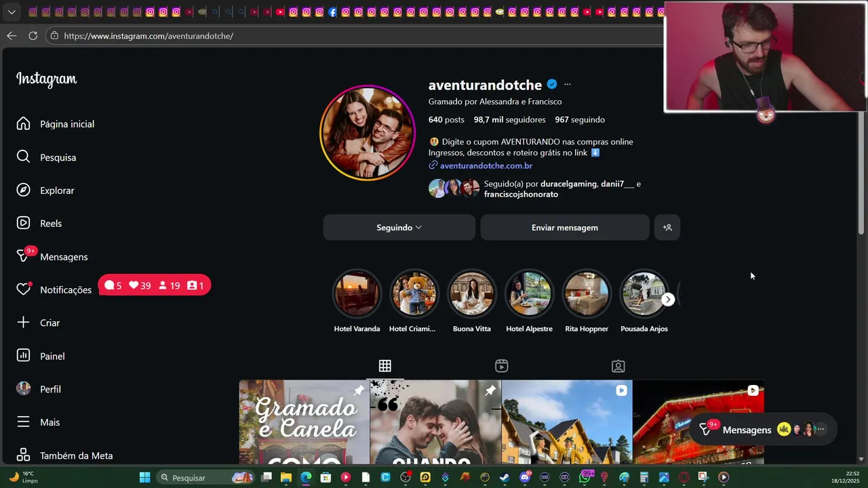The image size is (868, 488).
Task: Open the Também da Meta icon
Action: pos(24,455)
